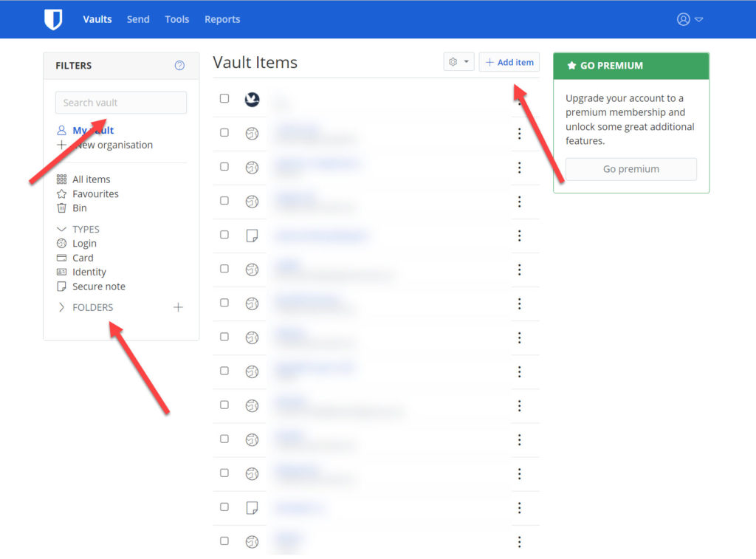The width and height of the screenshot is (756, 559).
Task: Open the gear settings dropdown
Action: pyautogui.click(x=458, y=62)
